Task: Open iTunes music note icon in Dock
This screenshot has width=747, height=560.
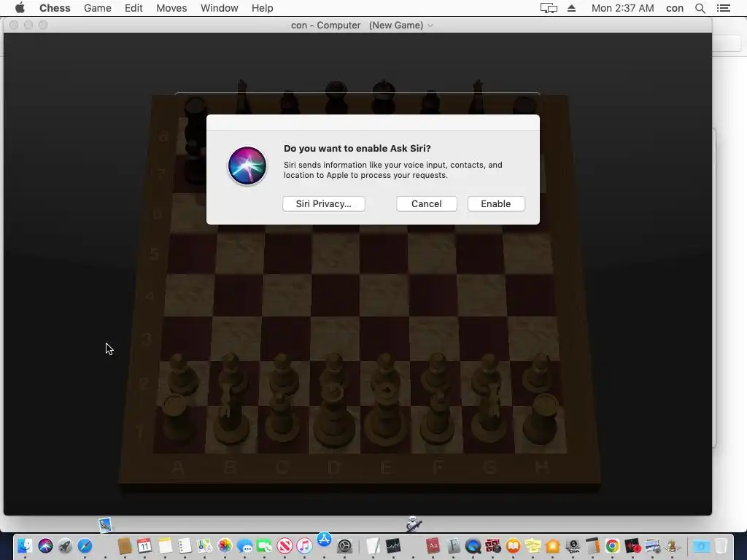Action: pos(304,545)
